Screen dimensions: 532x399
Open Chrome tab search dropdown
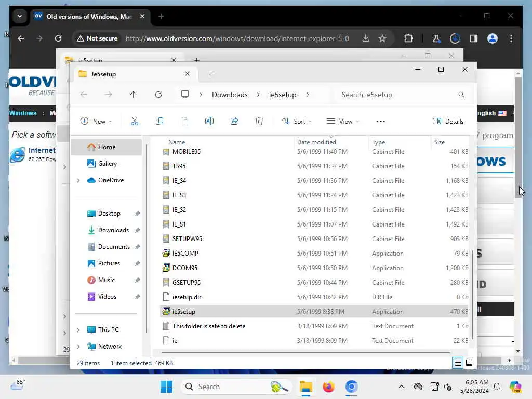coord(20,16)
